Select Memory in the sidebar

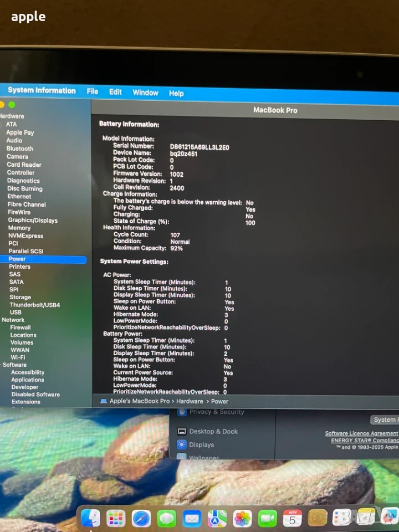click(x=19, y=228)
